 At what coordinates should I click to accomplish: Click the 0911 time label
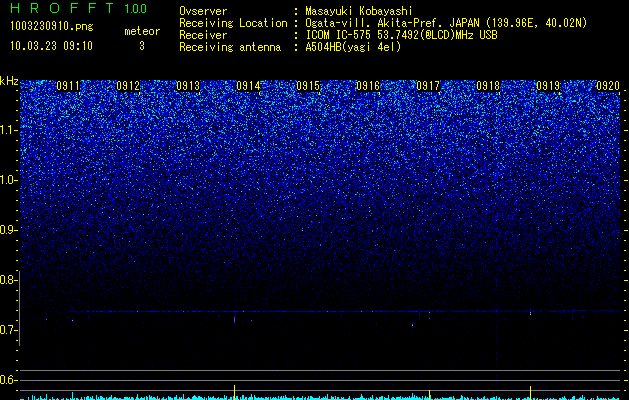click(68, 86)
